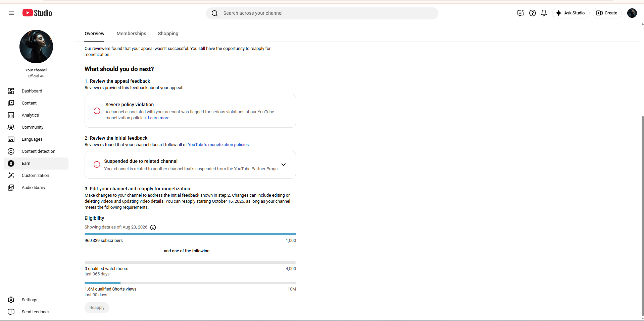
Task: Click the Content detection copyright icon
Action: pyautogui.click(x=11, y=151)
